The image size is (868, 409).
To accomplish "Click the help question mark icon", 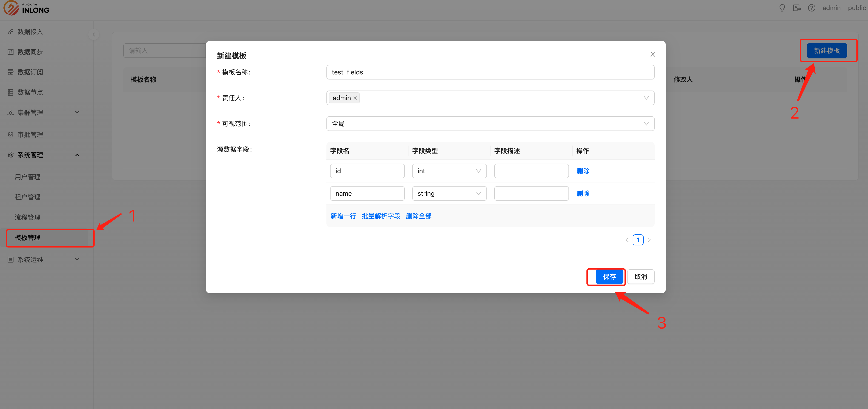I will point(812,8).
